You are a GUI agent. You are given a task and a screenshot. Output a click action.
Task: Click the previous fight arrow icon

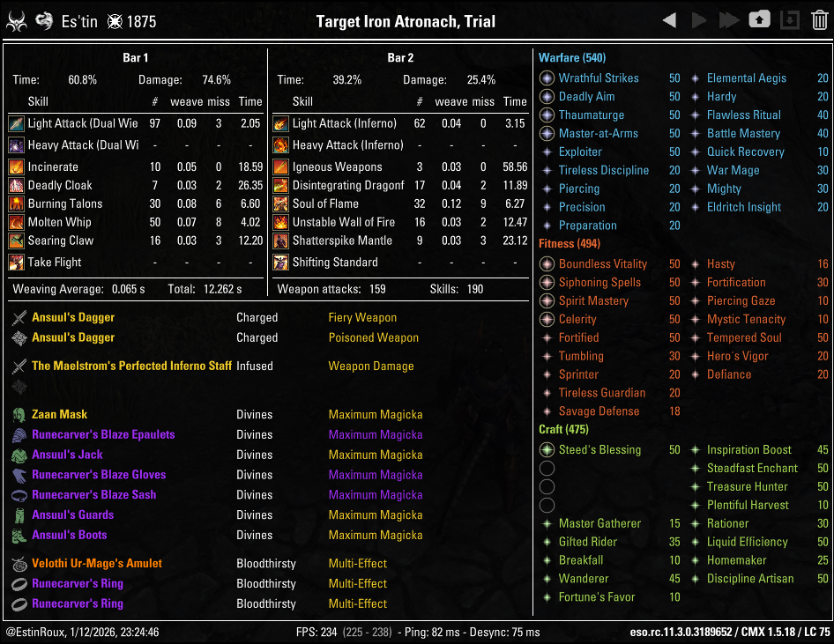669,21
